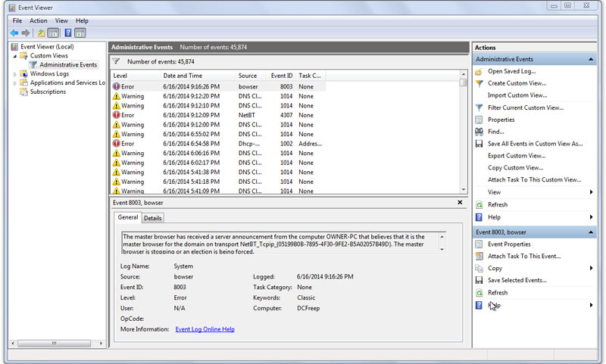Image resolution: width=606 pixels, height=364 pixels.
Task: Click the blue Help icon in the toolbar
Action: 68,33
